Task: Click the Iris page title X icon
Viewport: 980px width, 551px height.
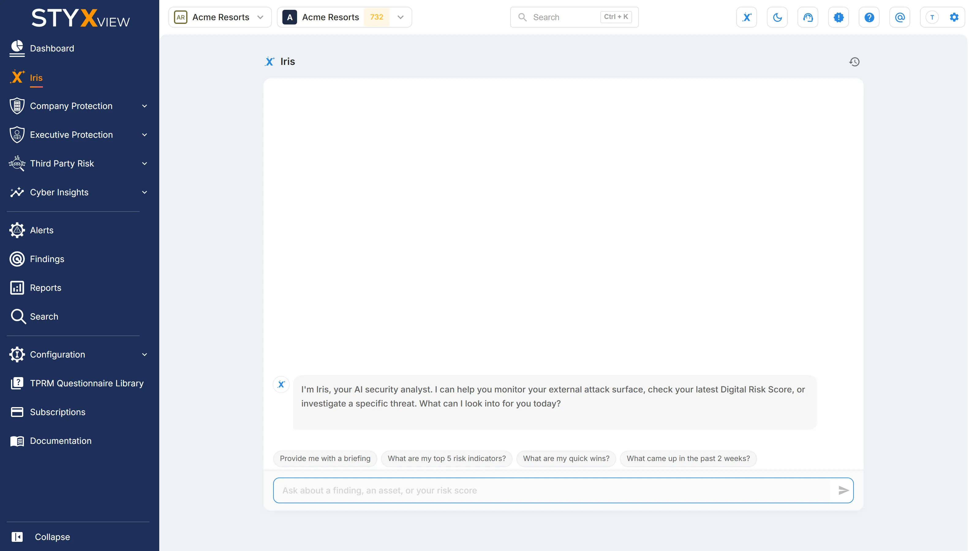Action: [x=270, y=62]
